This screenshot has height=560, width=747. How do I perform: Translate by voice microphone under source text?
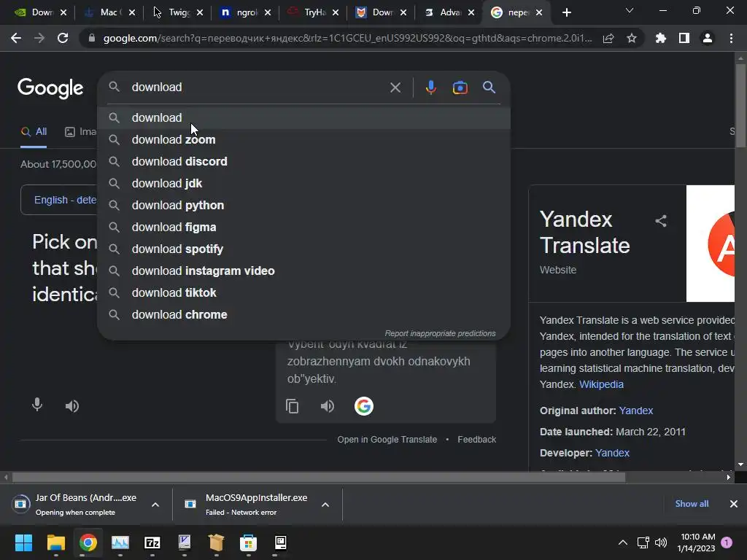(x=36, y=405)
